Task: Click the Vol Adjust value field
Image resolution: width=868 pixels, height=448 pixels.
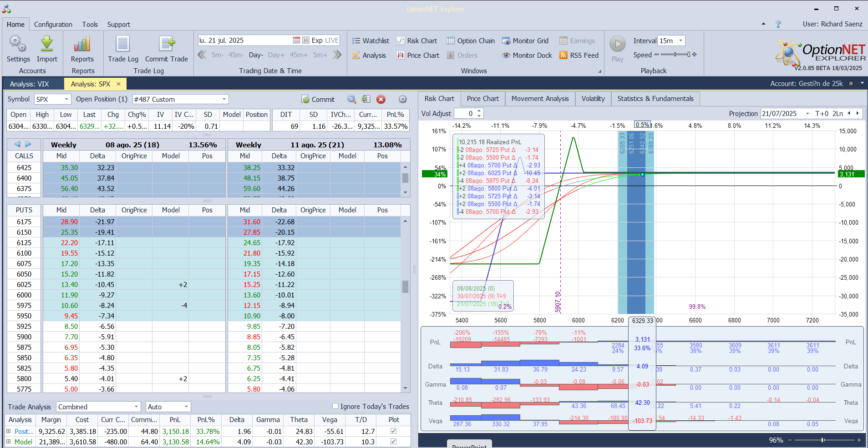Action: [x=465, y=114]
